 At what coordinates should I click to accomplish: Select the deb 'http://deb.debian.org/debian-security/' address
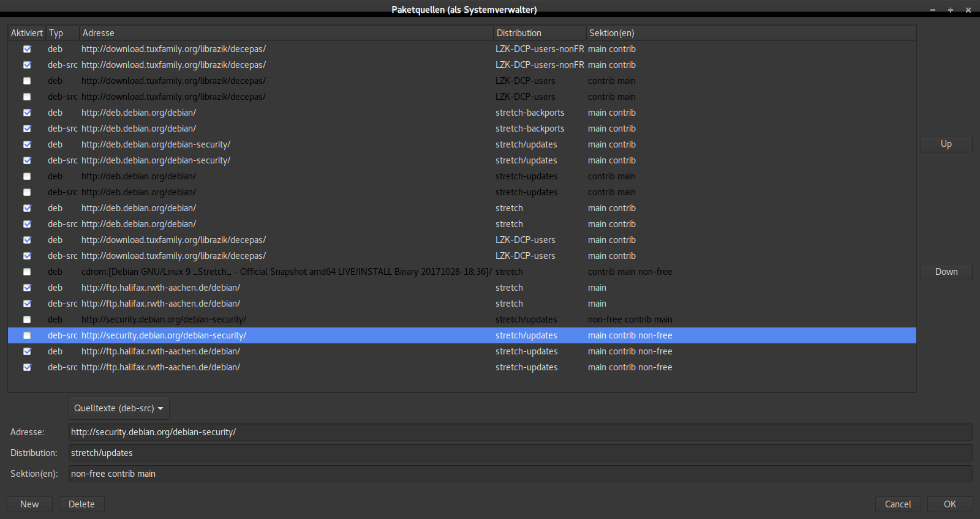point(156,144)
